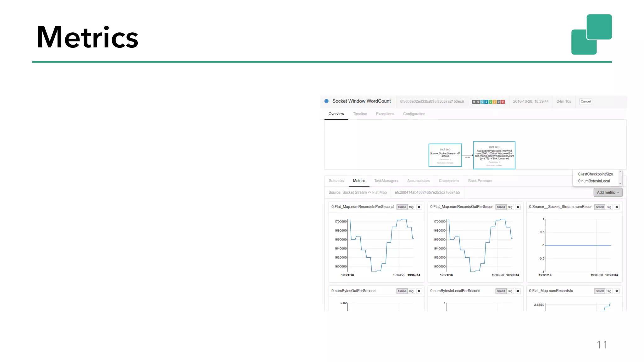The width and height of the screenshot is (644, 362).
Task: Open the Exceptions tab
Action: click(x=385, y=114)
